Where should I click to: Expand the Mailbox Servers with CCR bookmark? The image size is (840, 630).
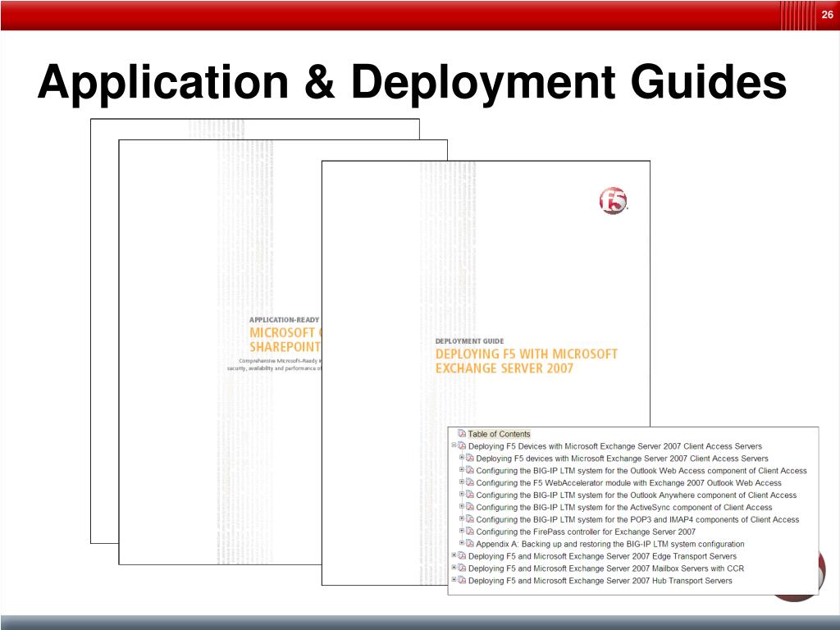(454, 568)
